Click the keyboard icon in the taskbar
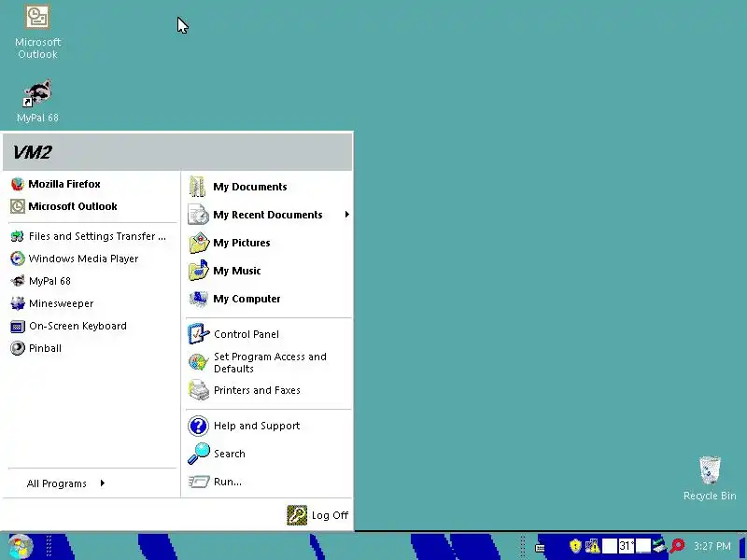747x560 pixels. tap(540, 548)
